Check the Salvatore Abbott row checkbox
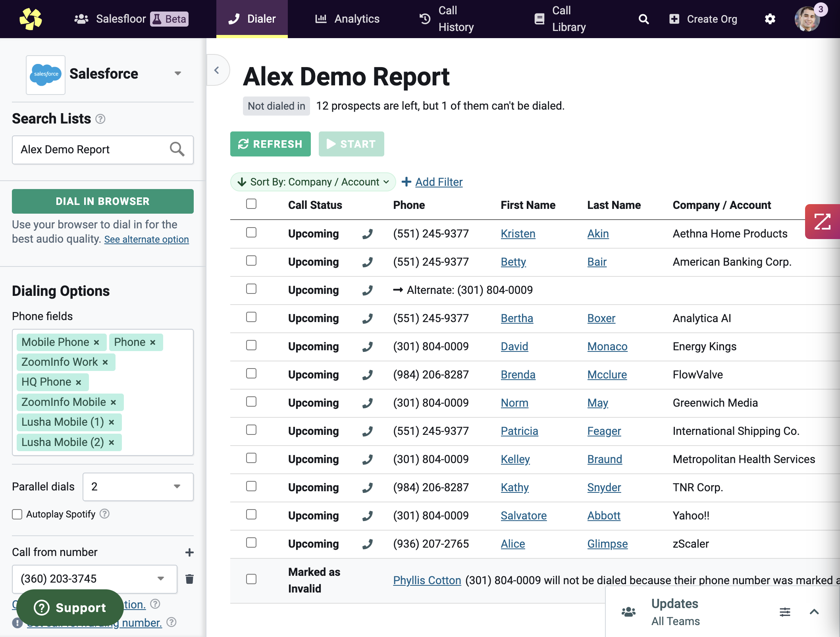Viewport: 840px width, 637px height. [x=251, y=514]
